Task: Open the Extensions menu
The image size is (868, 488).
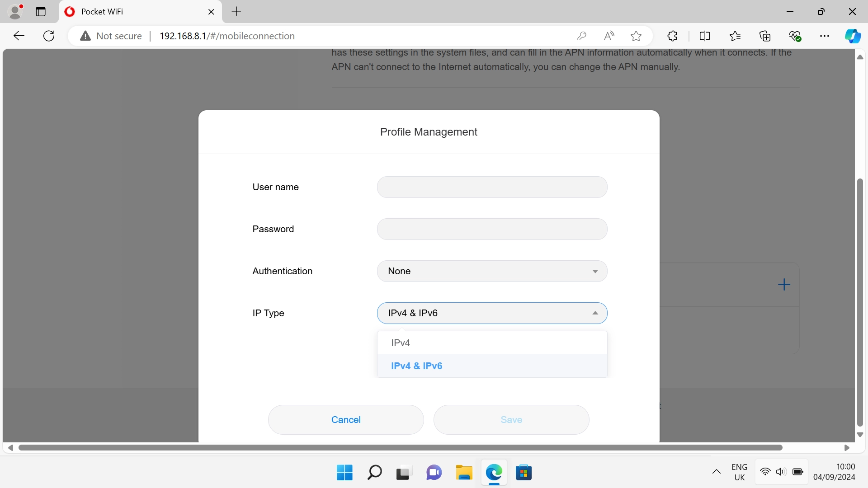Action: tap(672, 36)
